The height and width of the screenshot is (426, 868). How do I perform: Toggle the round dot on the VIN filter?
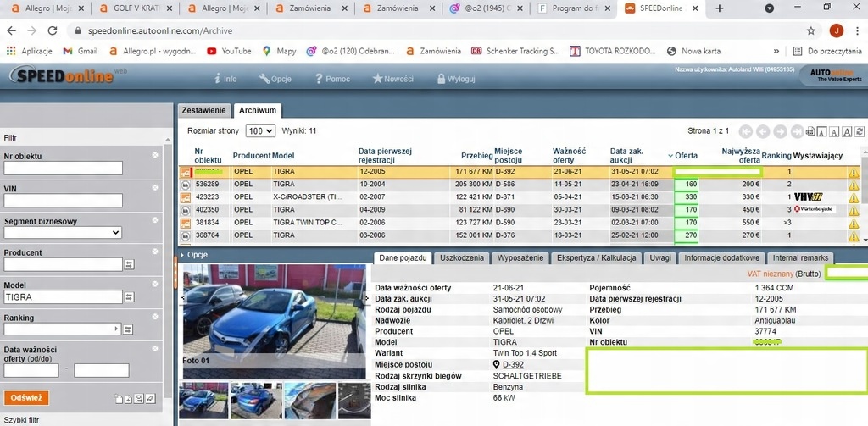coord(155,188)
